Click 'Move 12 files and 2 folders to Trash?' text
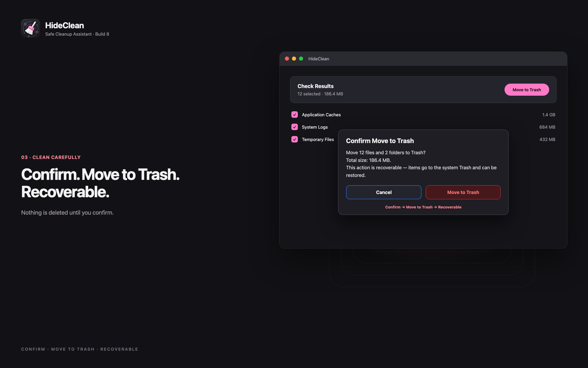 [x=386, y=152]
